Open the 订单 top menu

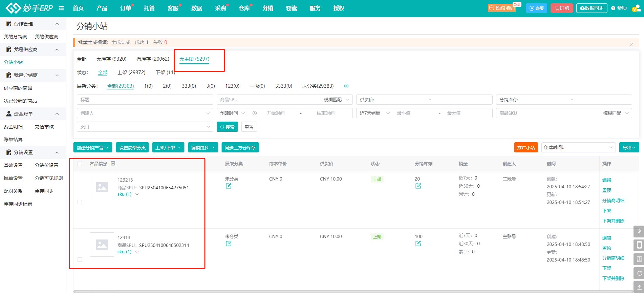[126, 8]
